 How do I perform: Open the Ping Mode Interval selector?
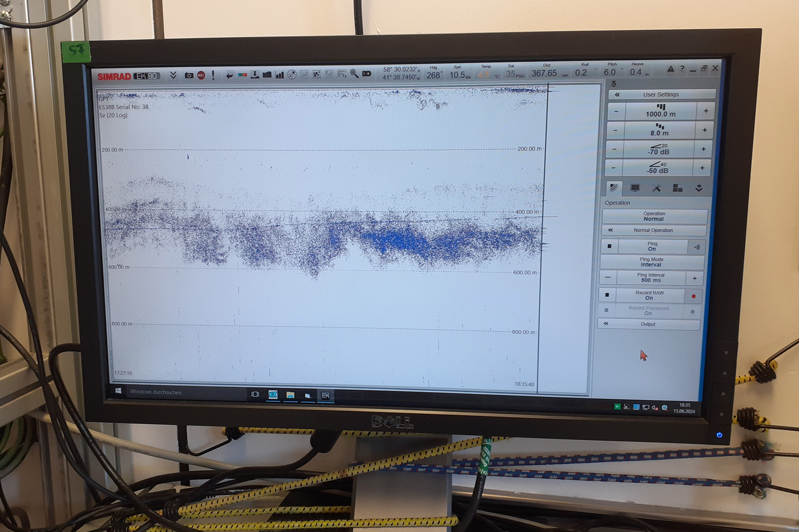pyautogui.click(x=651, y=262)
